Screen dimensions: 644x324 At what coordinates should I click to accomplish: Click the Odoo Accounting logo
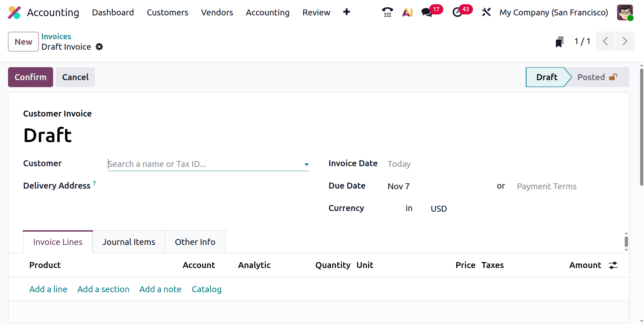[x=14, y=12]
